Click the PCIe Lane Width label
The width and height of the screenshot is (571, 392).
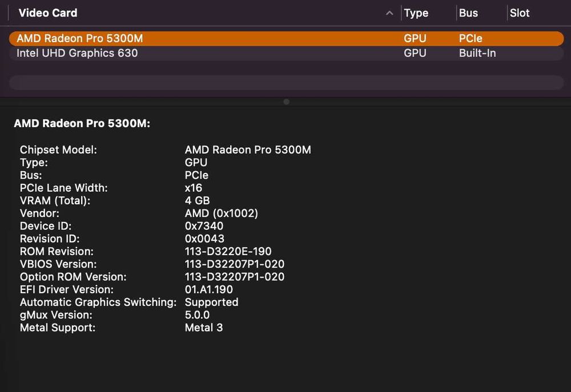point(64,188)
